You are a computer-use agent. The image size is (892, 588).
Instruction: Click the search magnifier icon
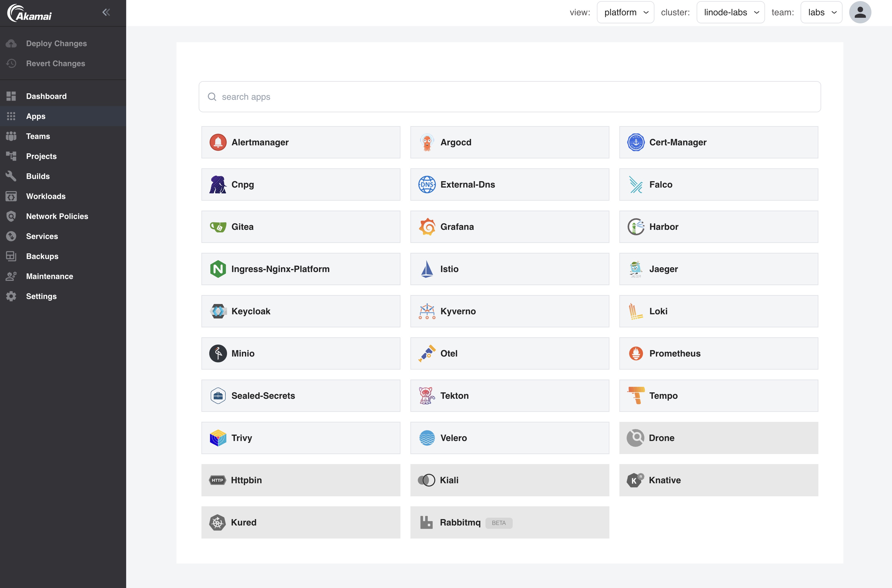pyautogui.click(x=212, y=97)
